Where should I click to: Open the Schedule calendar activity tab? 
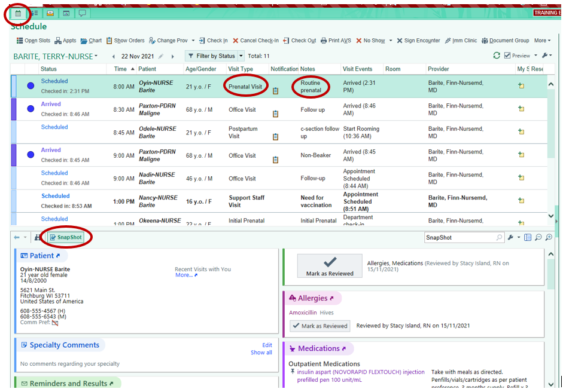tap(18, 14)
